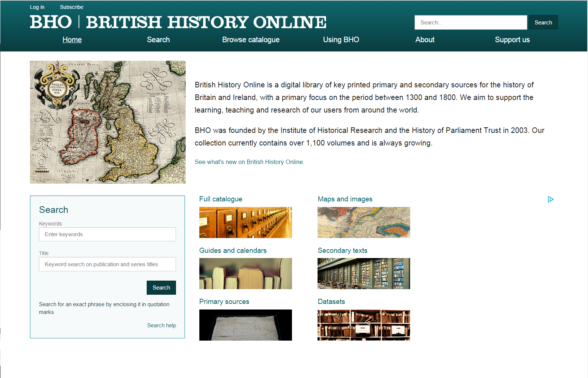Go to the Using BHO menu
This screenshot has width=588, height=378.
click(x=340, y=40)
